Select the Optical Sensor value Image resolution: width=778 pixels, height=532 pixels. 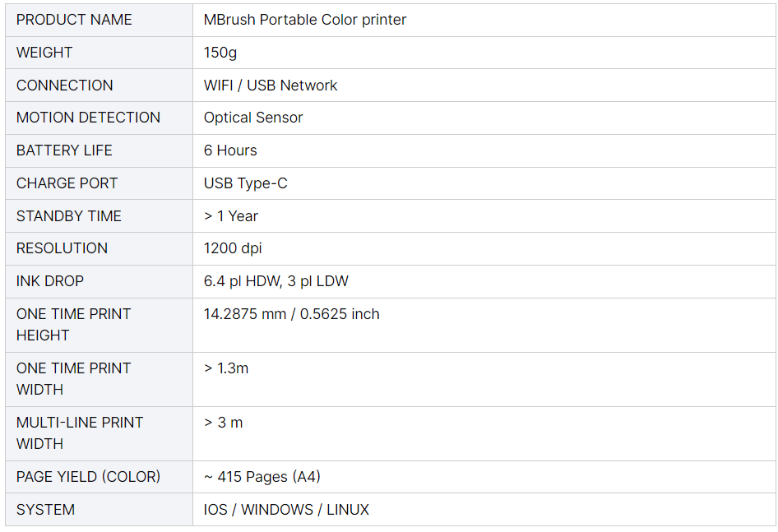coord(253,118)
